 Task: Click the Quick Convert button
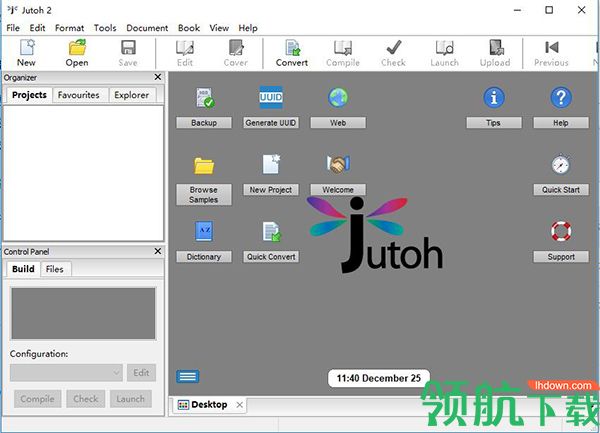(271, 257)
